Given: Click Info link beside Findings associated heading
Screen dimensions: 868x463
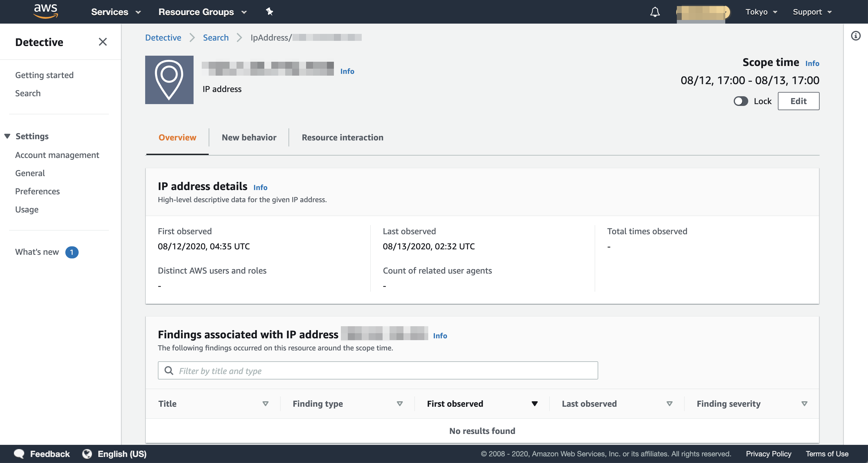Looking at the screenshot, I should pos(440,336).
